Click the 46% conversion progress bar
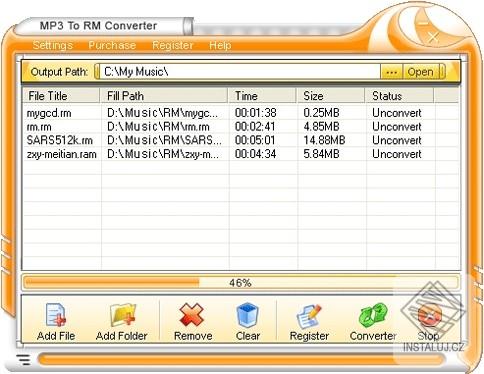Image resolution: width=484 pixels, height=374 pixels. click(x=241, y=283)
